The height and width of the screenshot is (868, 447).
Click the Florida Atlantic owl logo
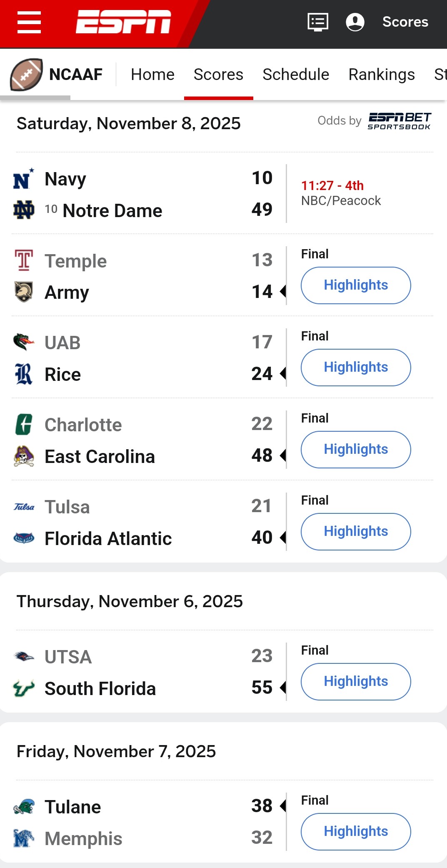coord(24,538)
